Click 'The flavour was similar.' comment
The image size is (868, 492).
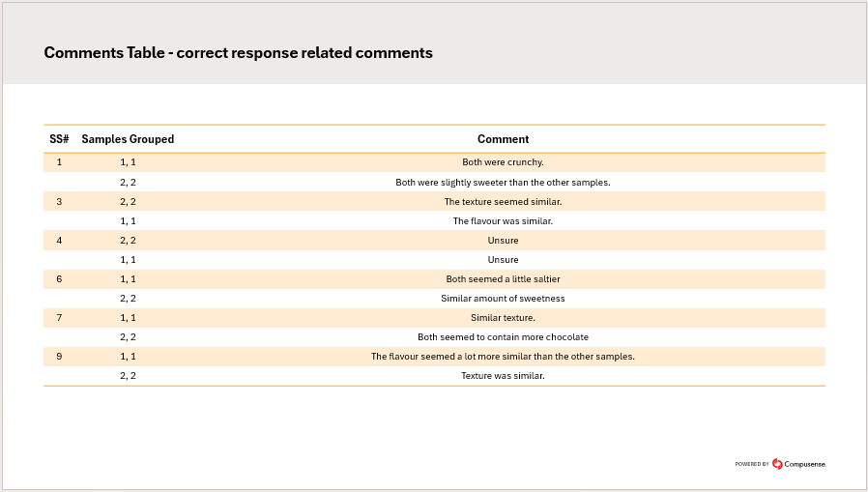pos(503,220)
